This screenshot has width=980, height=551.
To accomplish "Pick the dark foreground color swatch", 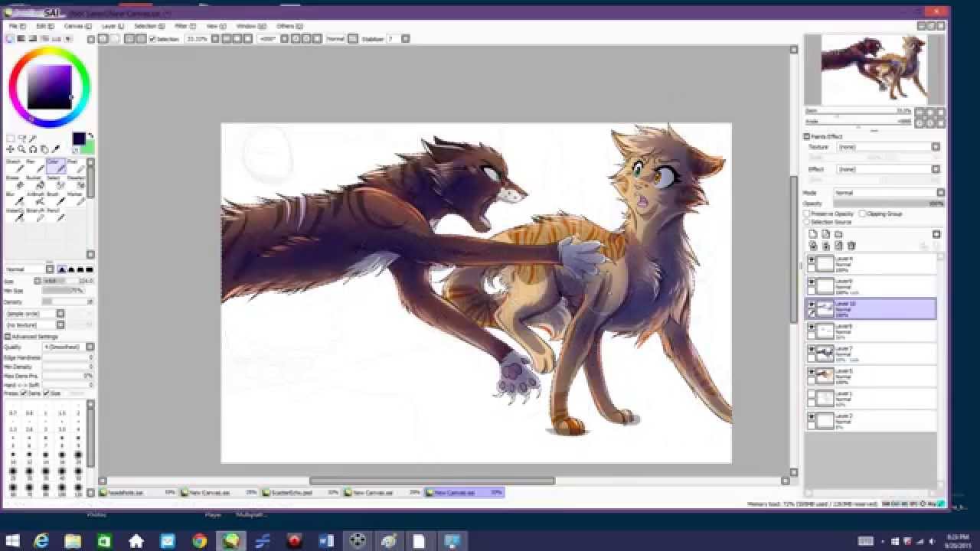I will pyautogui.click(x=79, y=139).
